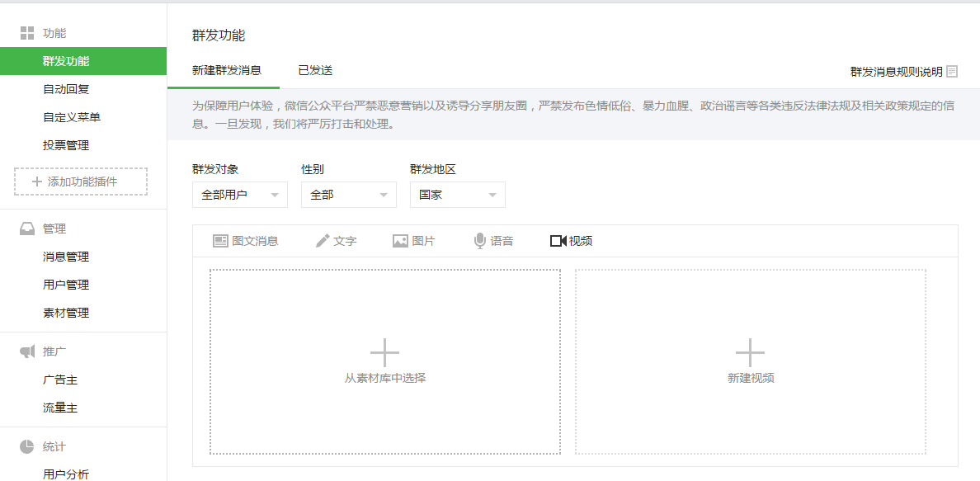Open the 群发地区 国家 dropdown

pyautogui.click(x=457, y=195)
